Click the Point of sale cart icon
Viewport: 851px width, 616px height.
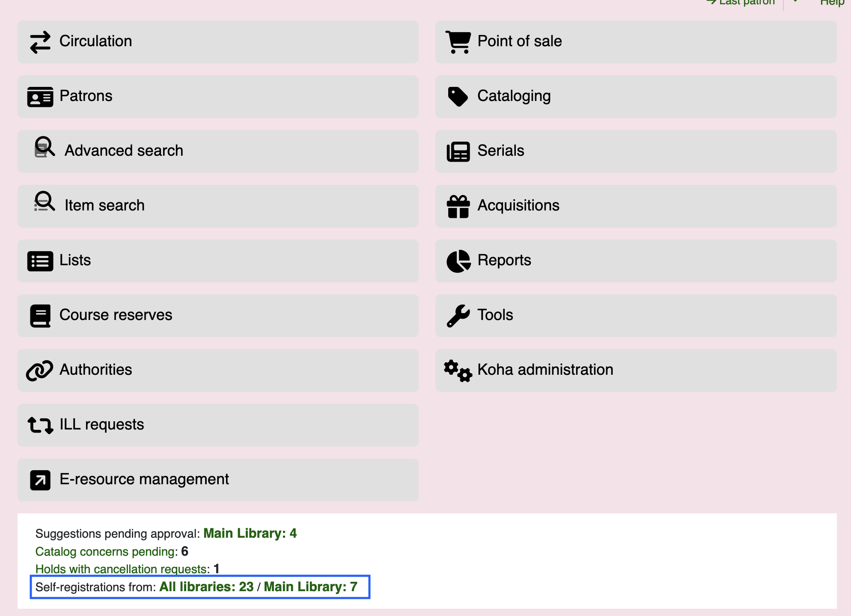coord(458,42)
